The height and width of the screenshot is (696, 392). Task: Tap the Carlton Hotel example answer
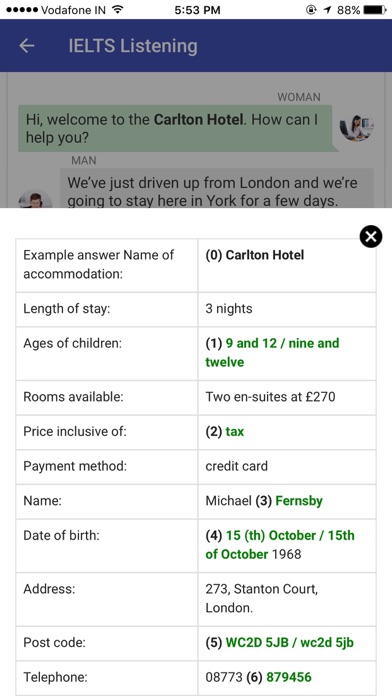[x=265, y=255]
